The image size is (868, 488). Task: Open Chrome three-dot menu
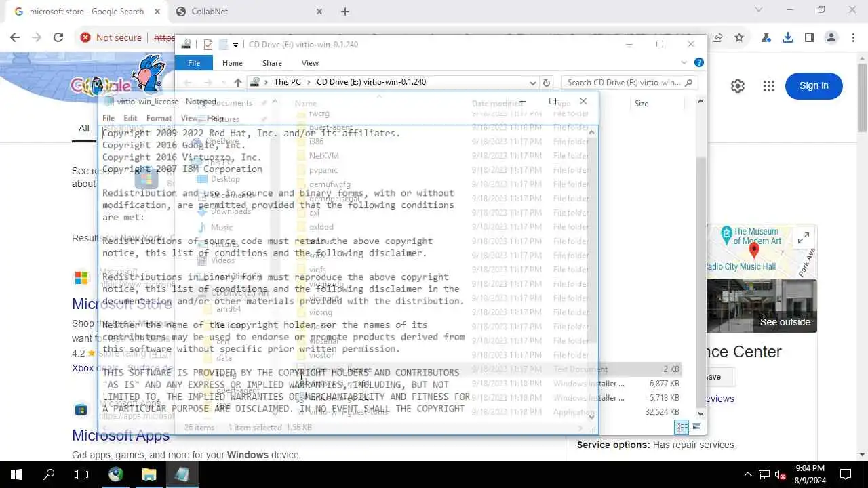852,38
